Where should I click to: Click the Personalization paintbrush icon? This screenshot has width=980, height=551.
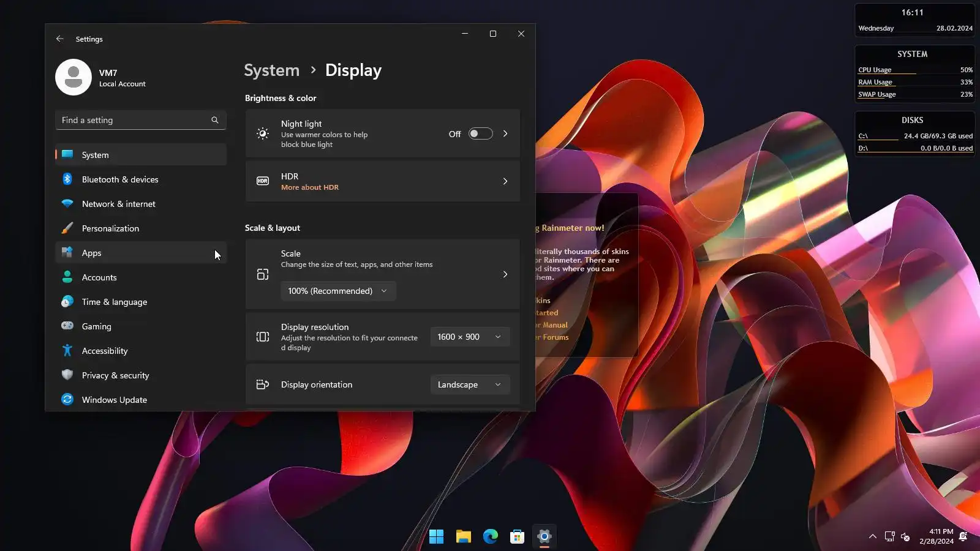click(67, 228)
